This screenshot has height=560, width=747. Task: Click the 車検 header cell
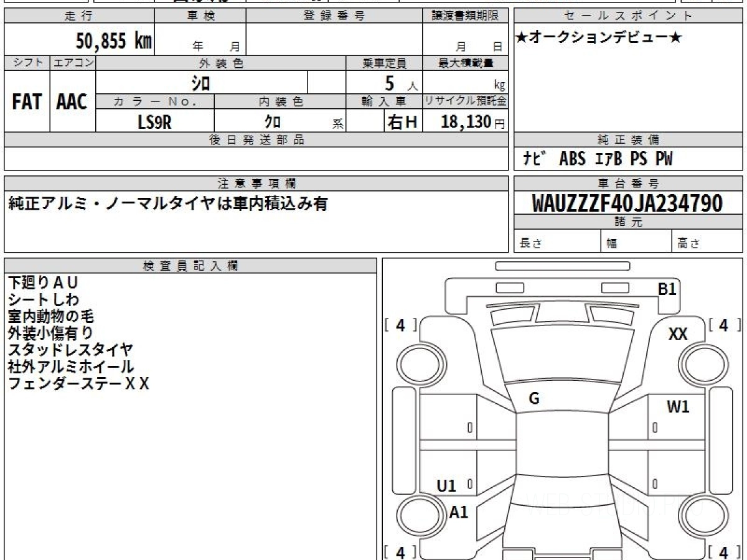pos(200,16)
